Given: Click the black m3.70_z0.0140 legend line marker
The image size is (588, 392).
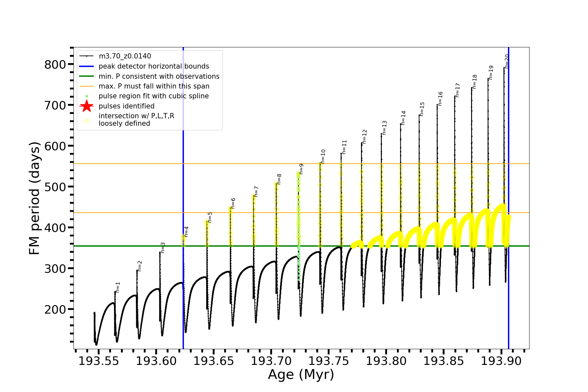Looking at the screenshot, I should click(87, 56).
